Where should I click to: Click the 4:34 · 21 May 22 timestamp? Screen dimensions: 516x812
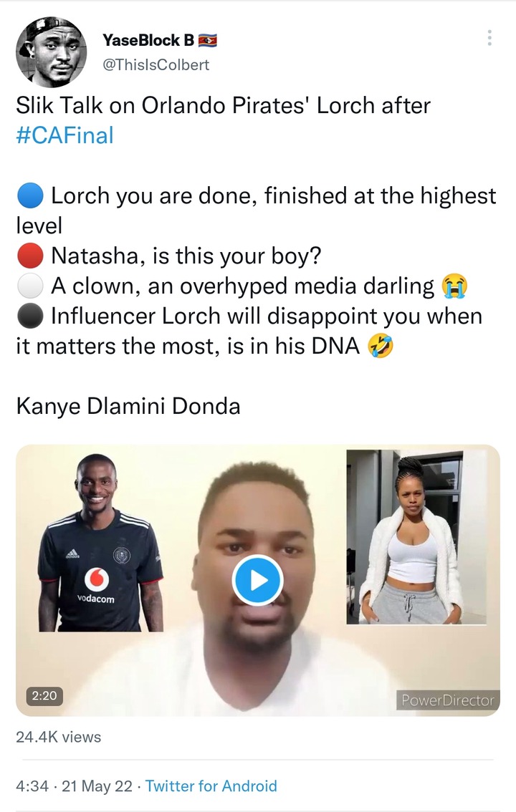pos(74,786)
